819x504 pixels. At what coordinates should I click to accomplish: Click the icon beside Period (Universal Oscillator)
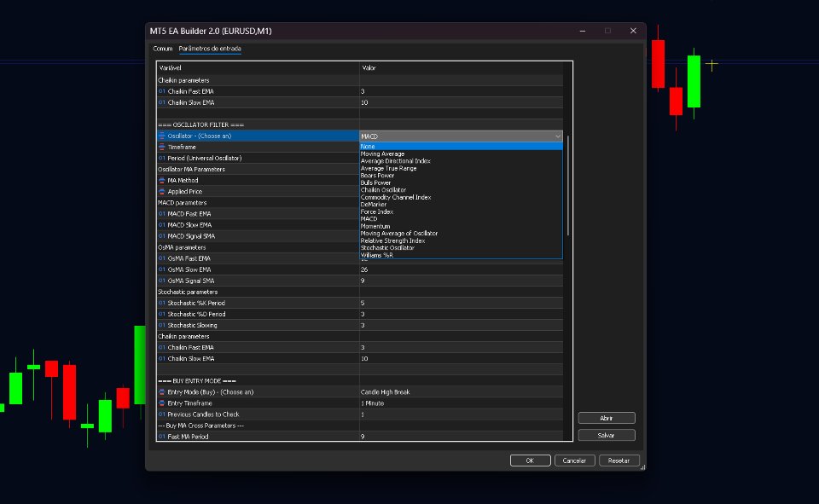tap(162, 159)
